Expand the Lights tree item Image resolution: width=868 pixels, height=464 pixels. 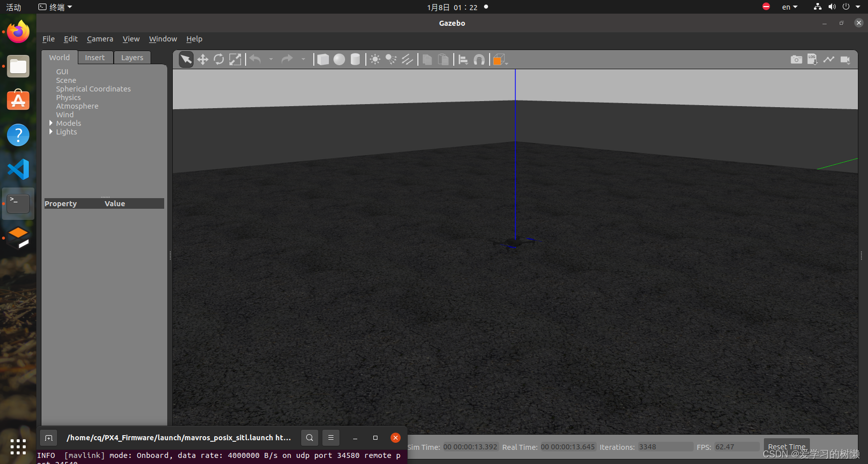(51, 132)
